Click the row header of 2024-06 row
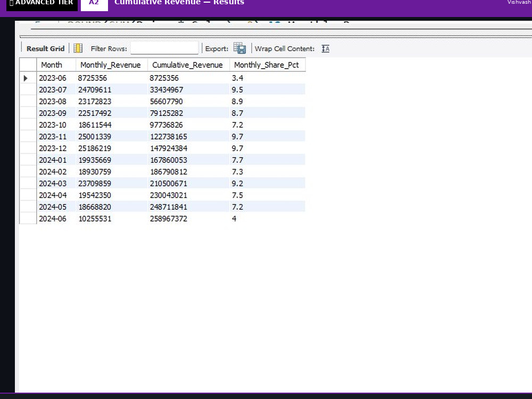This screenshot has height=399, width=532. pos(28,219)
